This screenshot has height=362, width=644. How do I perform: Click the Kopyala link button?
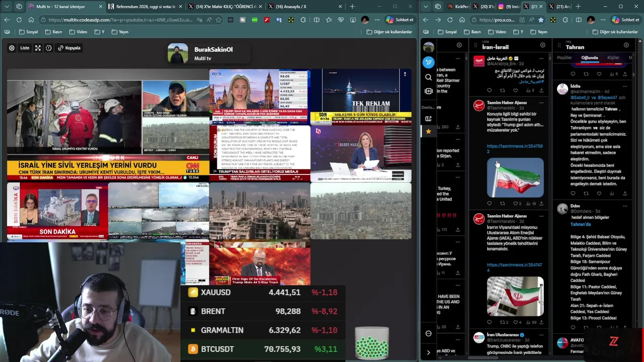point(69,48)
